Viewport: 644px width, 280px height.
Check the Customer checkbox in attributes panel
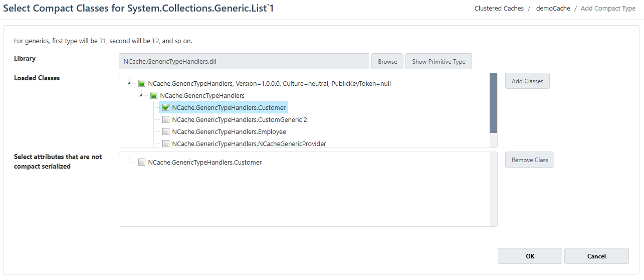(142, 162)
